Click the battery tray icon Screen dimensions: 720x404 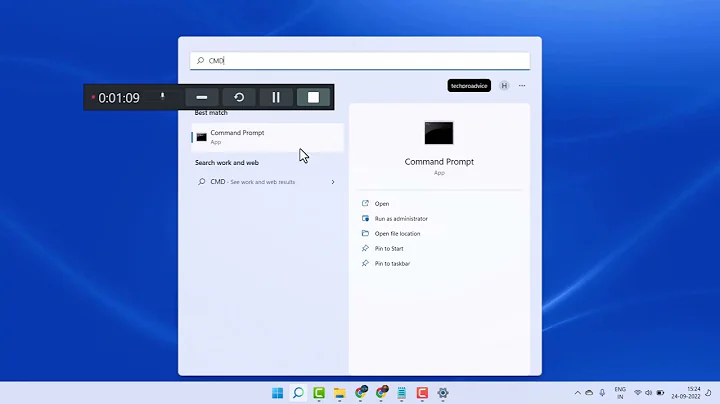click(x=660, y=393)
